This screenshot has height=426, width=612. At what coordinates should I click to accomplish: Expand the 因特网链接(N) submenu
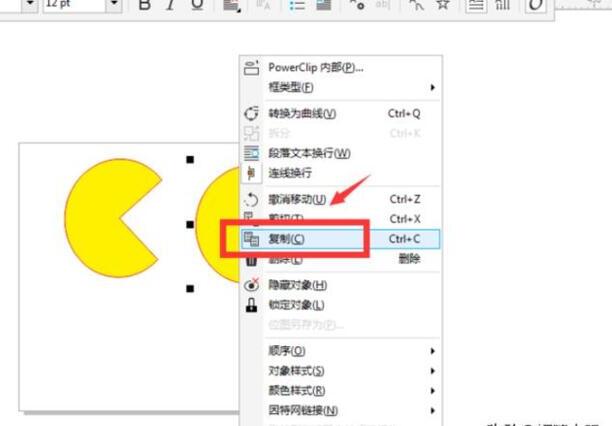(340, 410)
